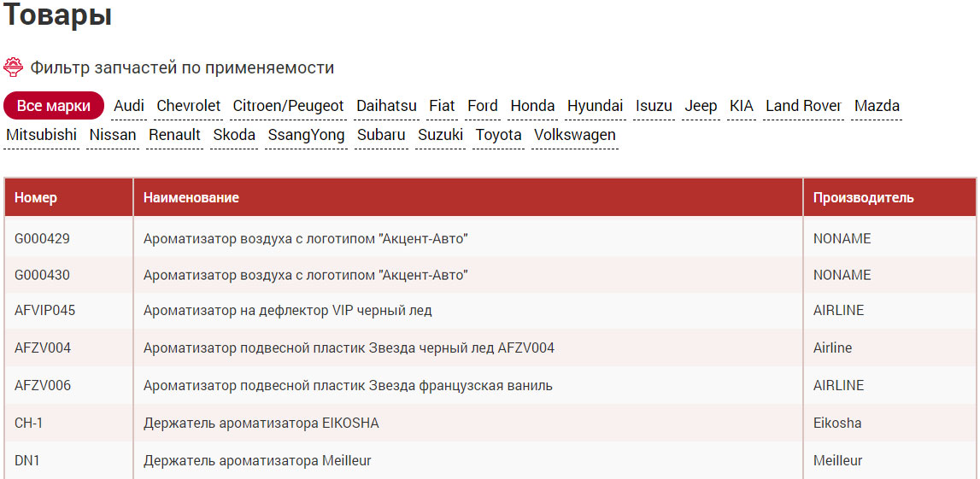Click the red gear filter icon
Viewport: 980px width, 479px height.
click(13, 67)
